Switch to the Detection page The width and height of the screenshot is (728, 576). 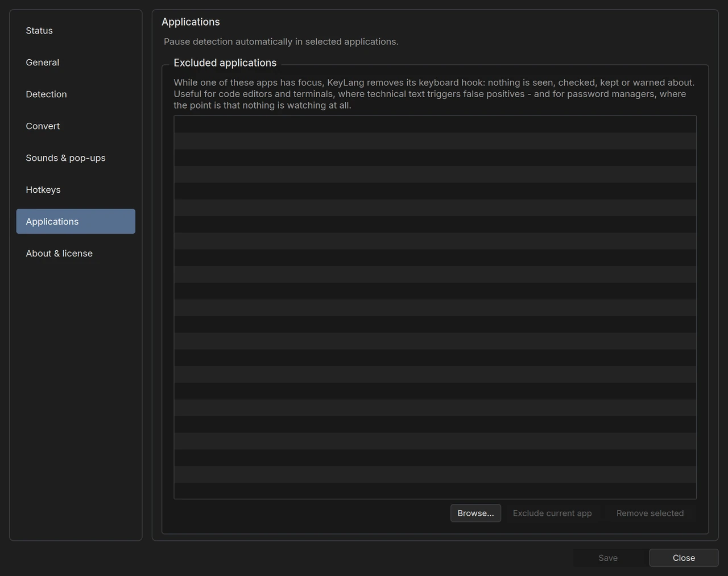tap(76, 94)
